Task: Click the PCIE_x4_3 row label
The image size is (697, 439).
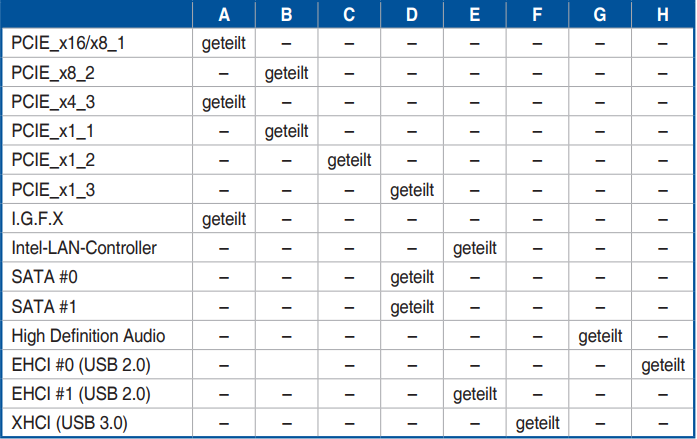Action: tap(53, 102)
